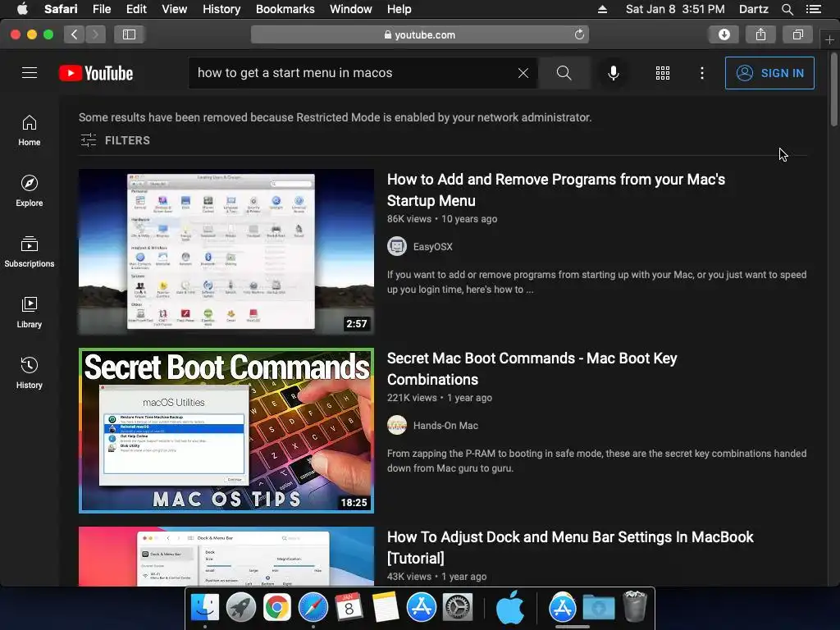Click the magnifier search button
Screen dimensions: 840x630
click(x=564, y=73)
